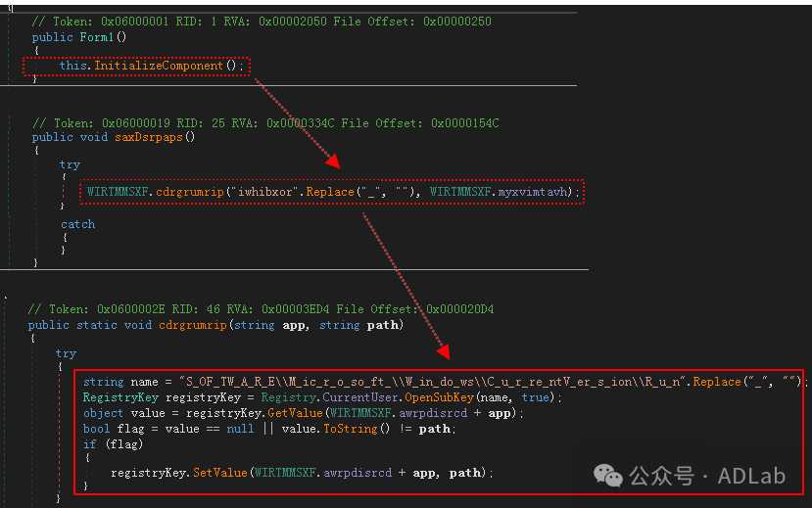This screenshot has height=508, width=812.
Task: Click Replace call after the "iwhibxor" string
Action: (x=330, y=192)
